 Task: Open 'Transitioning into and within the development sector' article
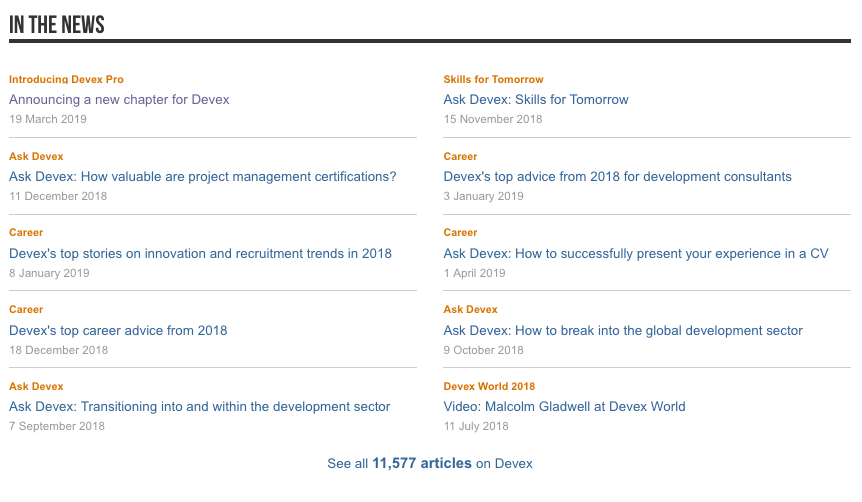click(199, 406)
